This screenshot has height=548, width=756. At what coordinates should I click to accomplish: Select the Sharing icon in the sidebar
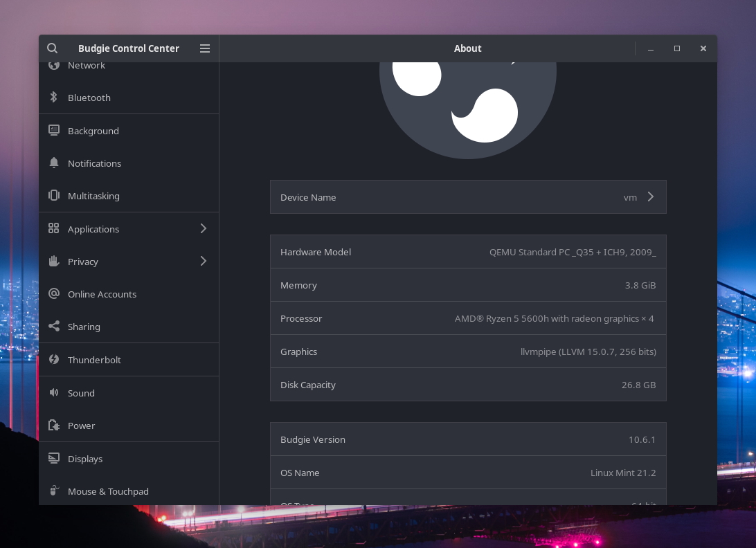pyautogui.click(x=54, y=326)
